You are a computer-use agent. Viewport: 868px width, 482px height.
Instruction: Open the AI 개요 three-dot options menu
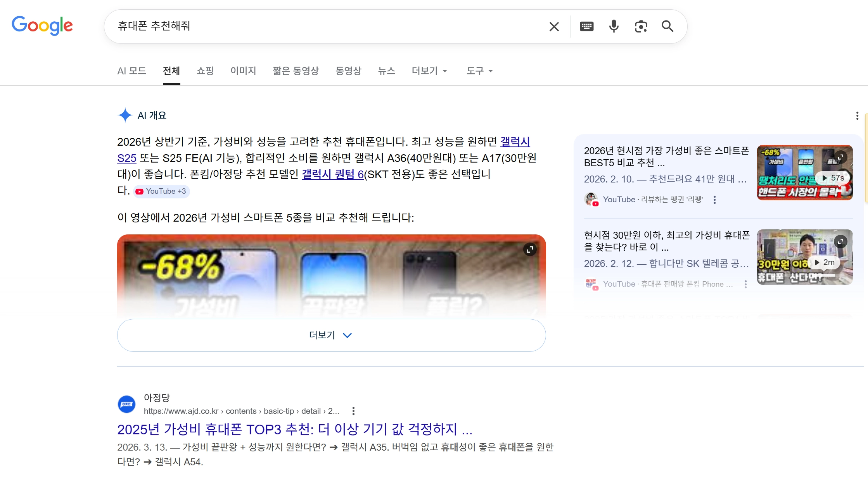(x=857, y=115)
